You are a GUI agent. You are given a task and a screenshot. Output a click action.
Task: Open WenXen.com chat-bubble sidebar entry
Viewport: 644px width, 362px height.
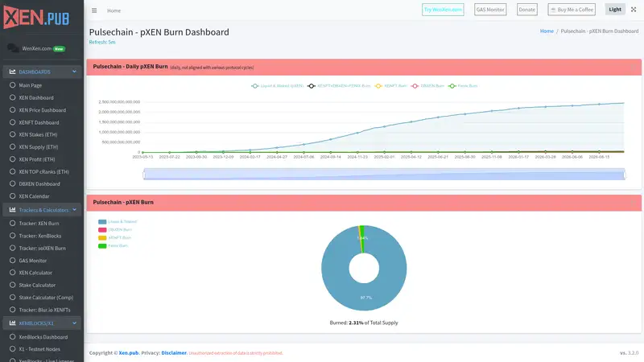coord(42,48)
